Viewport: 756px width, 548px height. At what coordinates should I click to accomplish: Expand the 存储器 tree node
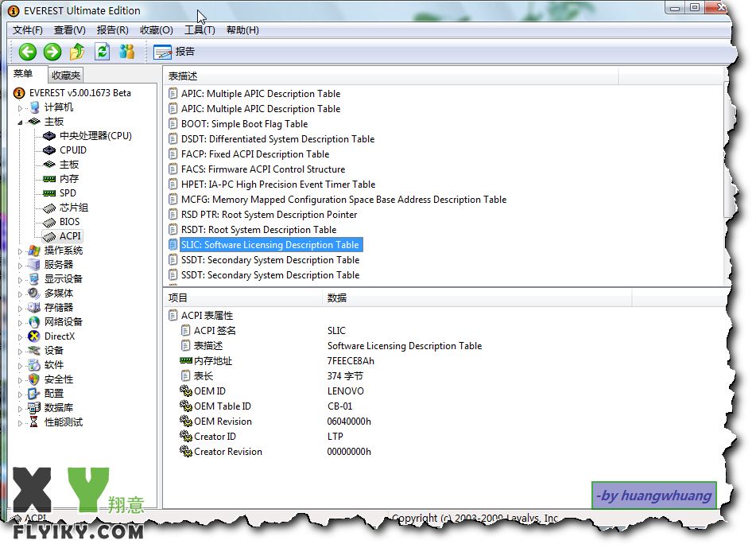[20, 309]
